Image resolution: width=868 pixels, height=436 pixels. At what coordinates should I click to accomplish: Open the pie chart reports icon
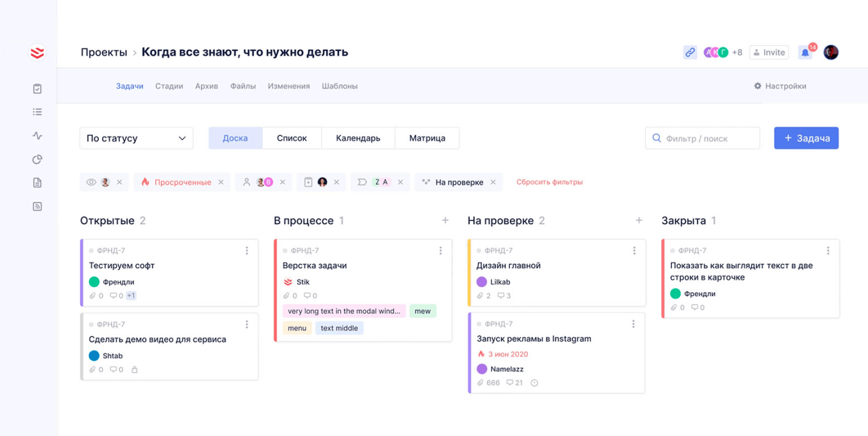37,159
